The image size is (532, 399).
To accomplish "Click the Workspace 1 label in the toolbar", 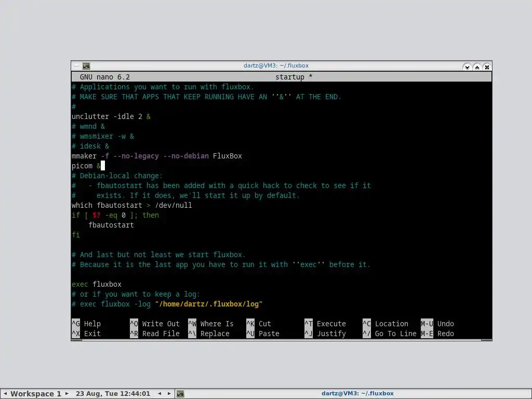I will (x=36, y=394).
